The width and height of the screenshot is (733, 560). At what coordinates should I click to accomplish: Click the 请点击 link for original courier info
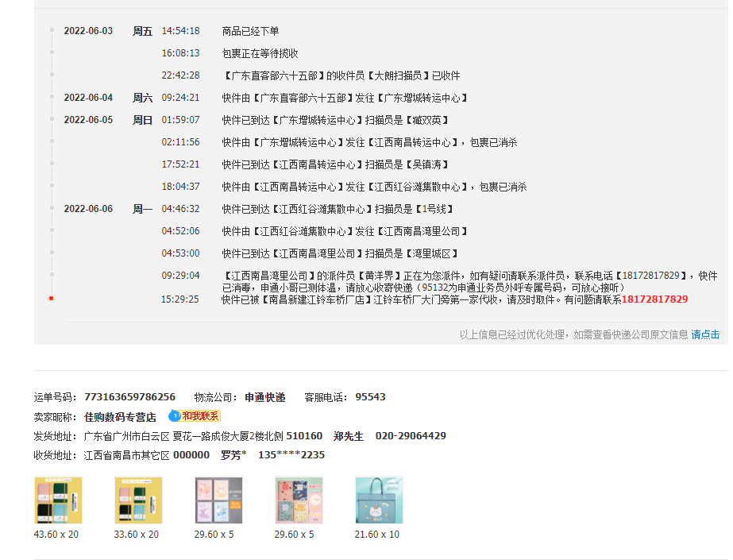click(x=705, y=334)
